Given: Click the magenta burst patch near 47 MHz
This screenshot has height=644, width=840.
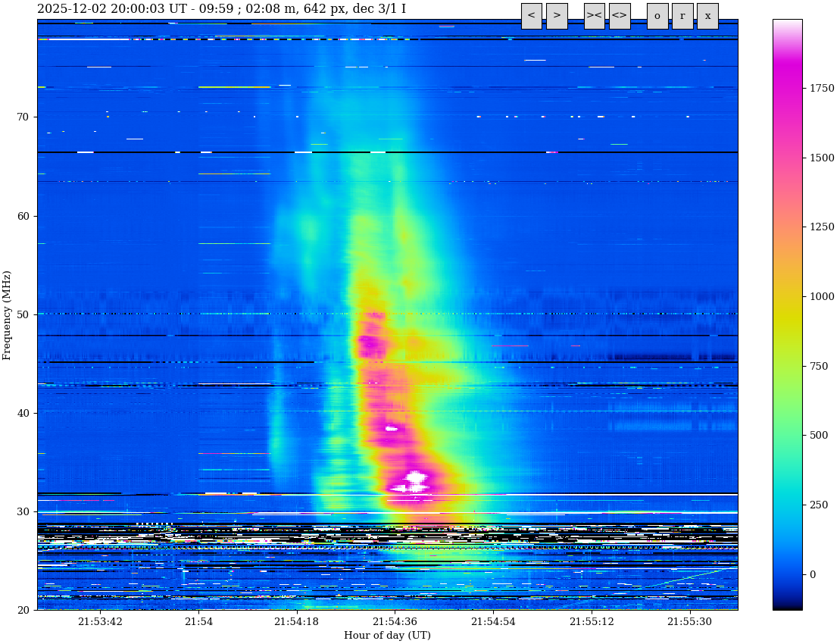Looking at the screenshot, I should click(x=371, y=345).
